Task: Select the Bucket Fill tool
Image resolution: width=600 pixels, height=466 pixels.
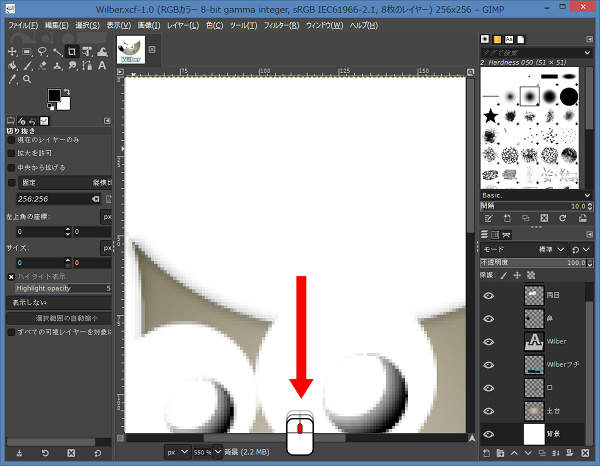Action: 11,65
